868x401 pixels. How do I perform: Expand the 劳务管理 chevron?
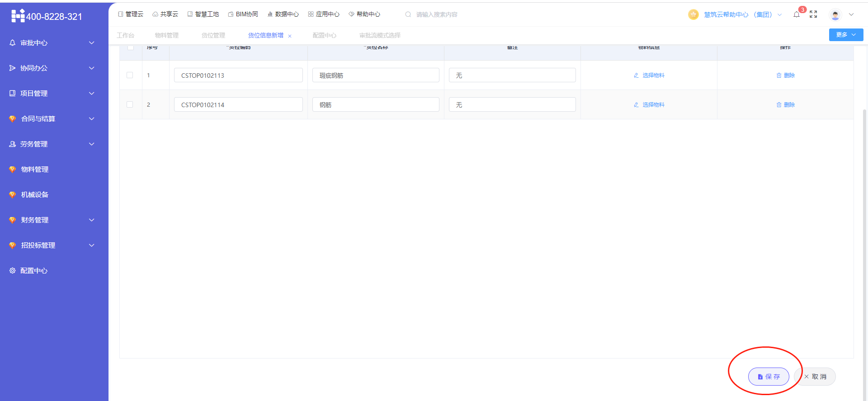pos(92,144)
